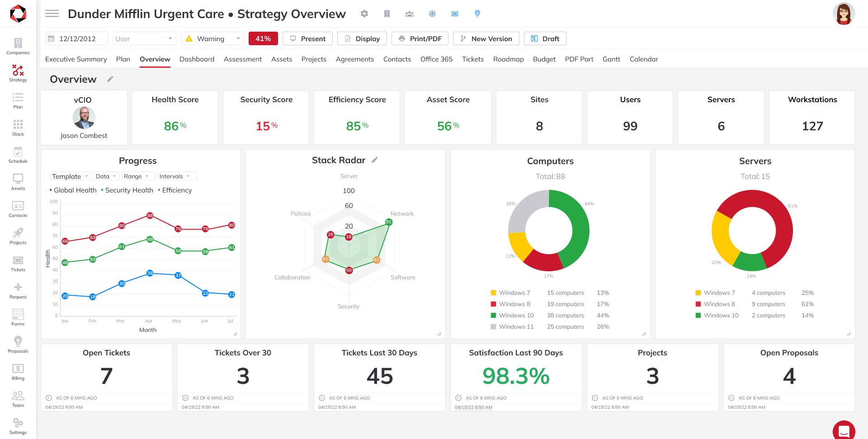Switch to the Assessment tab
The height and width of the screenshot is (439, 868).
pos(243,59)
